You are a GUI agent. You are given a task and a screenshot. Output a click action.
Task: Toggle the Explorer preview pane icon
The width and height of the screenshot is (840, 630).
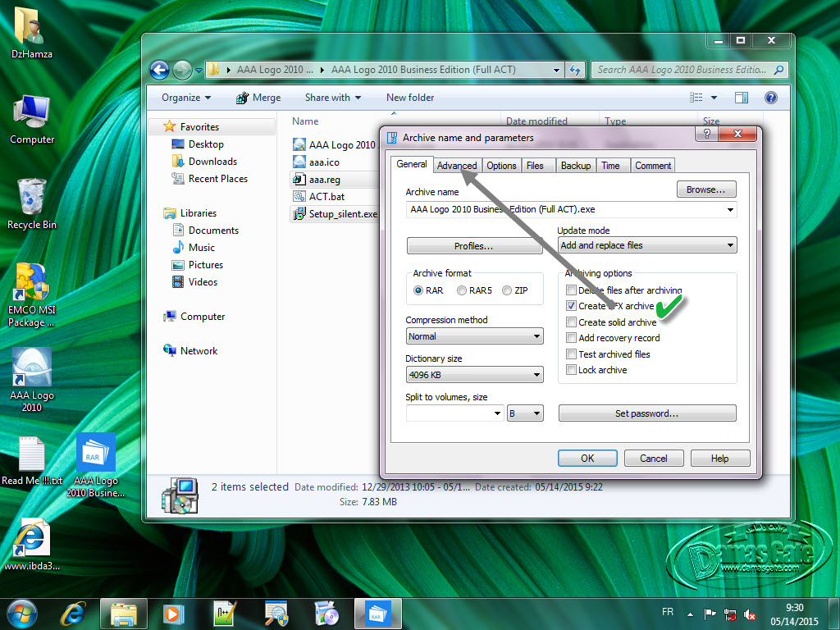[742, 98]
